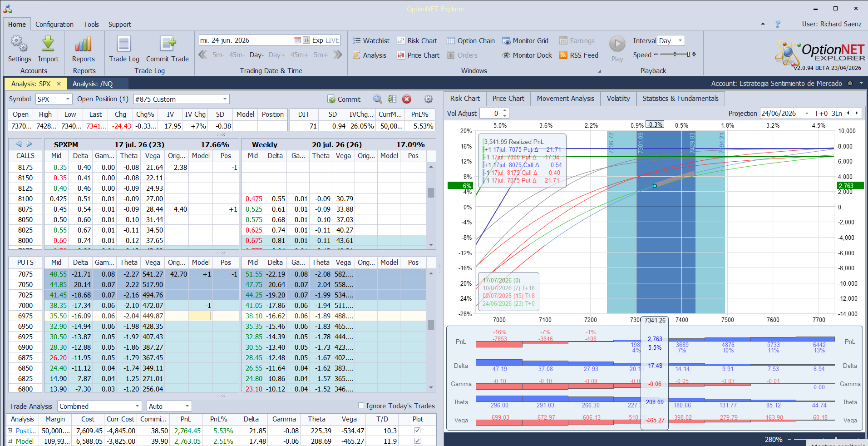Open the gear settings for the option chain panel
The image size is (868, 446).
coord(428,99)
